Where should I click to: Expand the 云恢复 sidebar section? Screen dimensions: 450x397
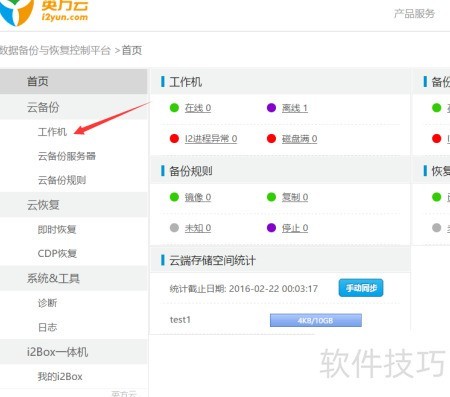(73, 205)
